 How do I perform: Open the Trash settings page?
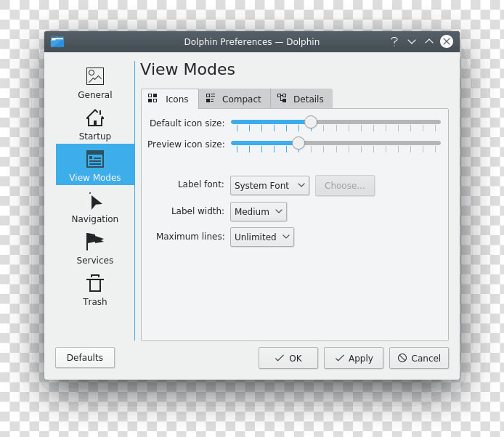(95, 289)
